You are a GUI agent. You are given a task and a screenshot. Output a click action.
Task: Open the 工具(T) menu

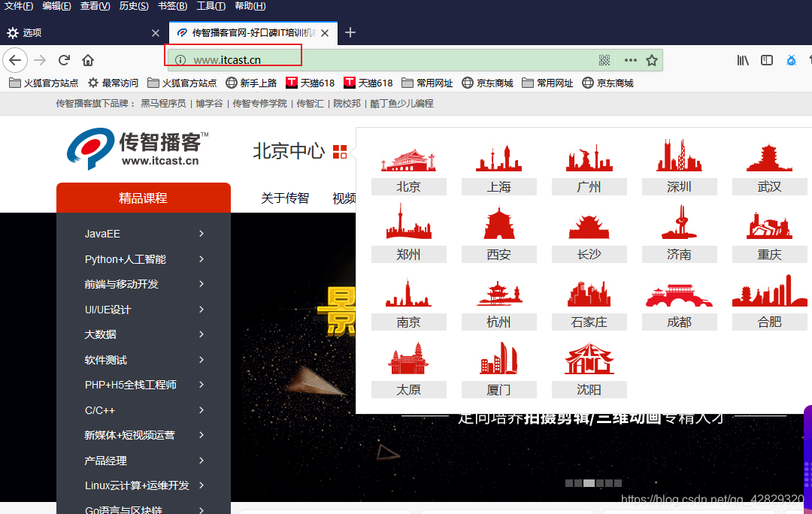coord(211,6)
